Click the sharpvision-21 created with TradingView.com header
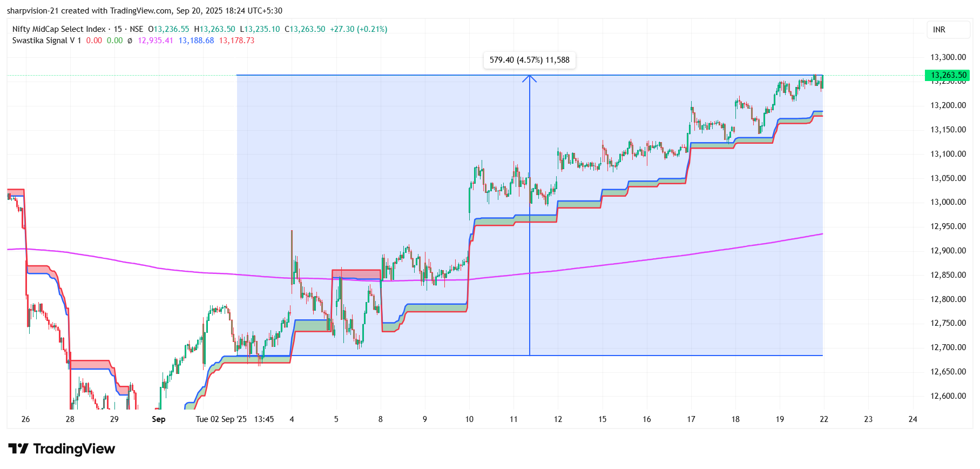 point(144,11)
